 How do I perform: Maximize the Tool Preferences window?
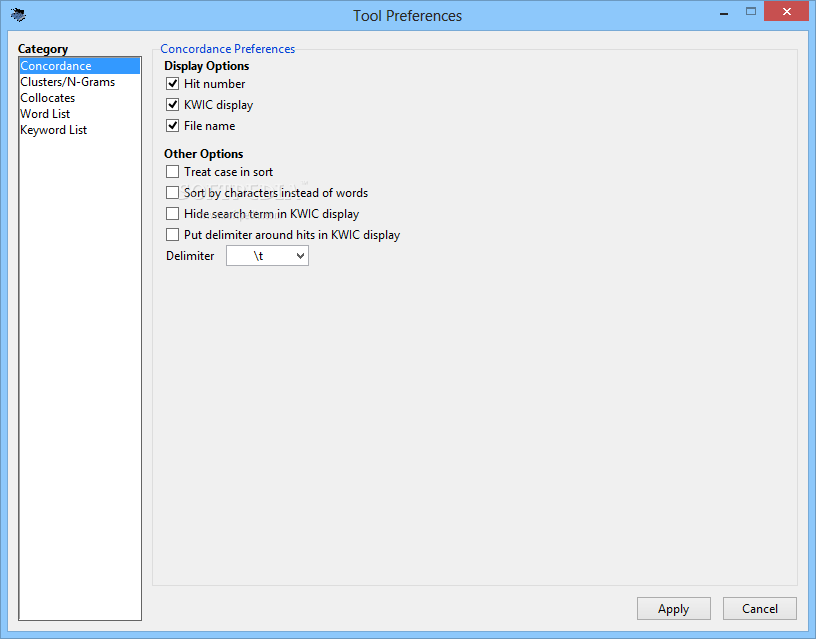coord(750,12)
